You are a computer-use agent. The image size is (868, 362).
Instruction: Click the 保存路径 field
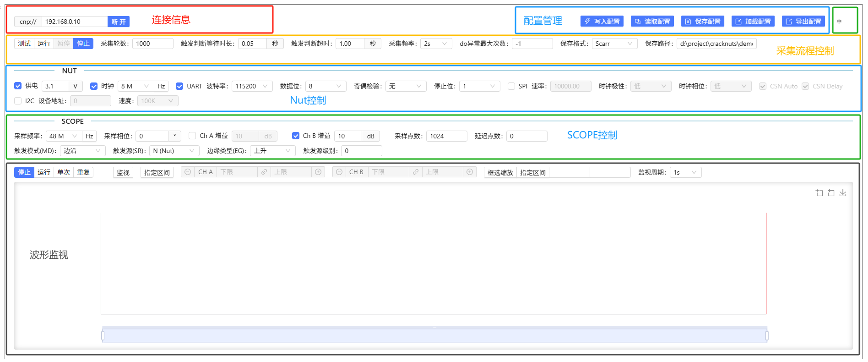tap(716, 44)
